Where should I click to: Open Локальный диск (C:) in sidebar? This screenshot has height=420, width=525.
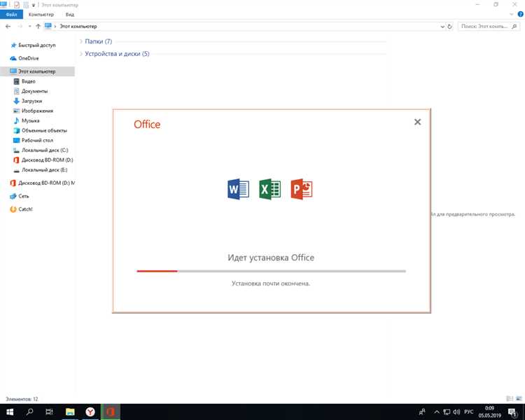(45, 150)
